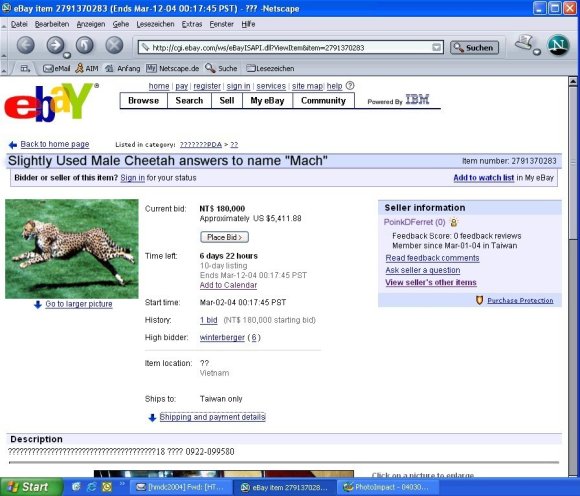Click the Stop loading button

[114, 45]
